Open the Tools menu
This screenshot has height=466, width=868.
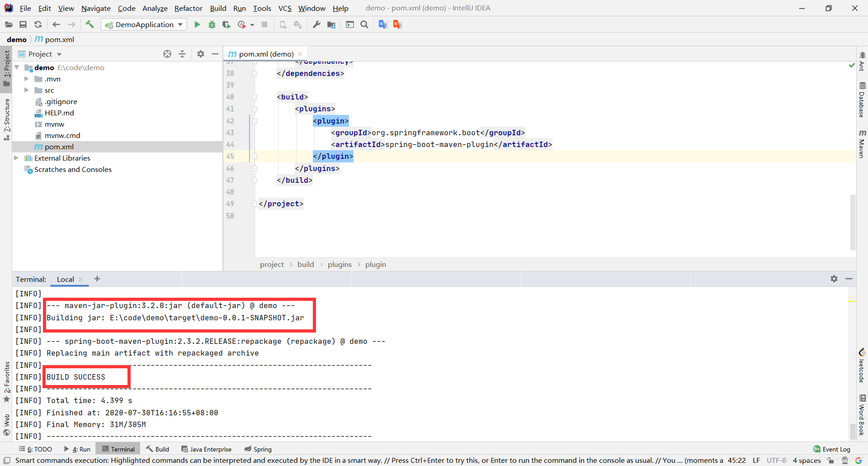tap(262, 8)
